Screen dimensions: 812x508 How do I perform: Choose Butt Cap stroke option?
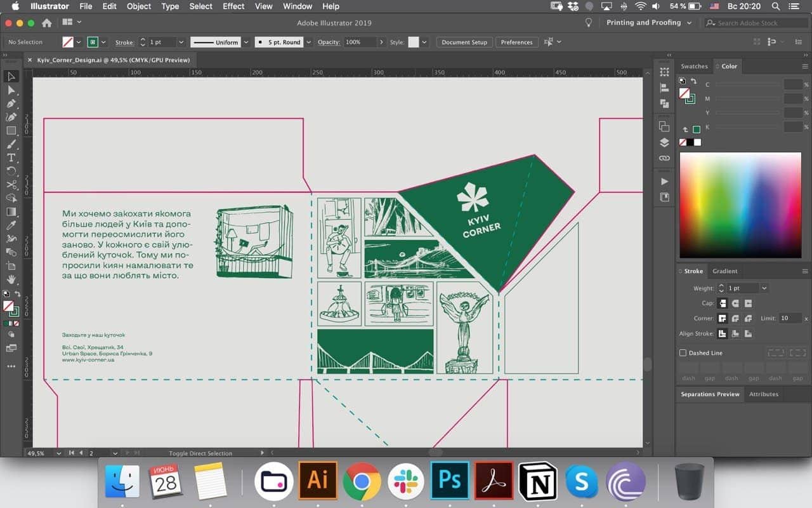(722, 304)
